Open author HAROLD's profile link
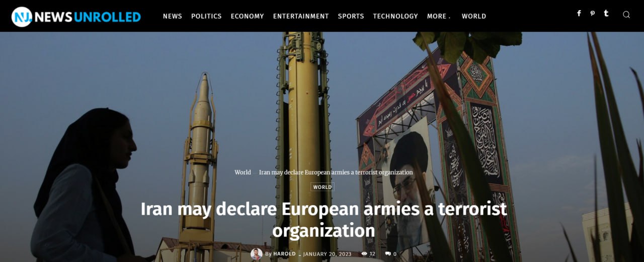This screenshot has height=262, width=644. (x=284, y=254)
